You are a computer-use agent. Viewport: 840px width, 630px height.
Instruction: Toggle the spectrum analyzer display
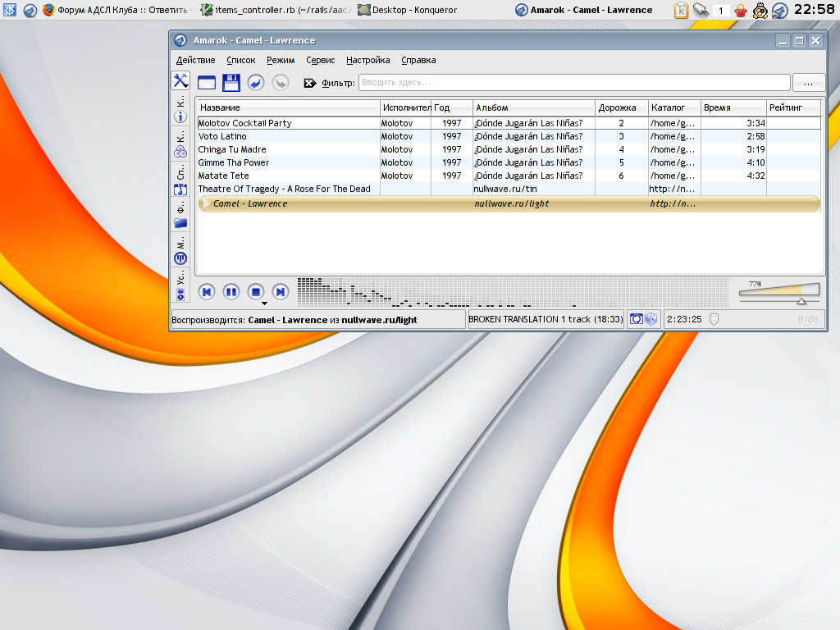(x=513, y=292)
